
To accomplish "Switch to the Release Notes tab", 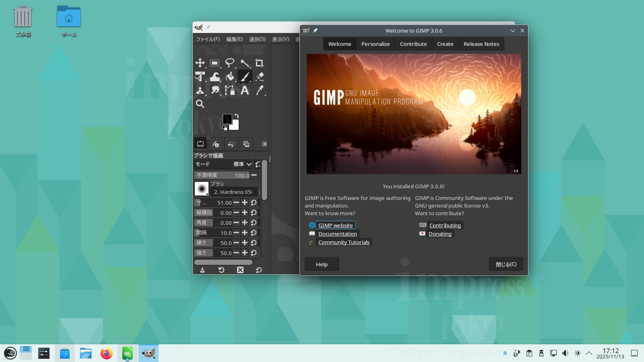I will coord(481,44).
